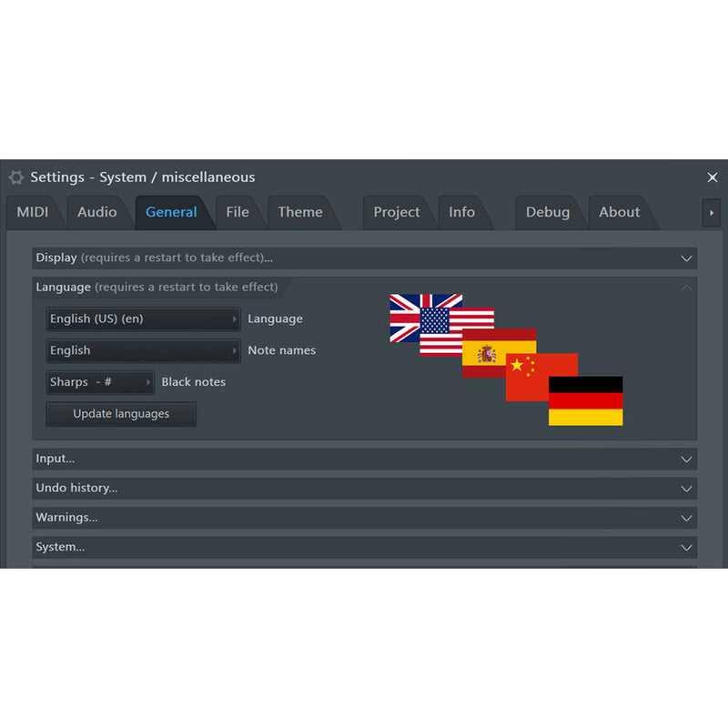This screenshot has height=728, width=728.
Task: Collapse the Language section header
Action: (364, 288)
